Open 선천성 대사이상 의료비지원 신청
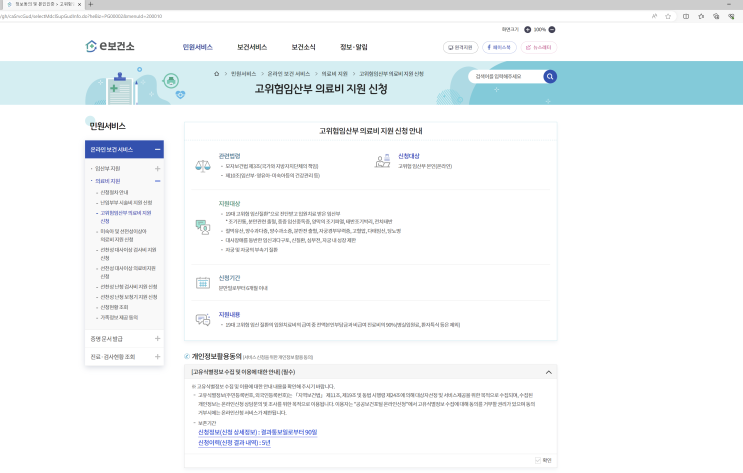Image resolution: width=743 pixels, height=473 pixels. coord(128,272)
